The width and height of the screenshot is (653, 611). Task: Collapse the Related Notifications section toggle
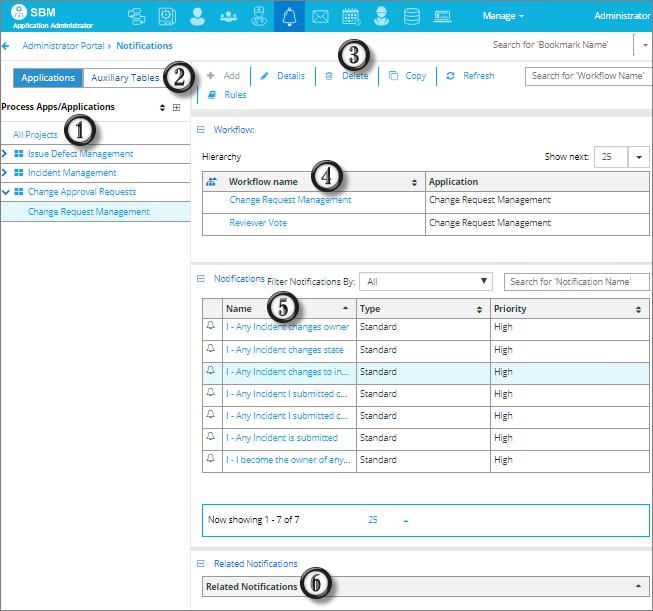point(201,564)
